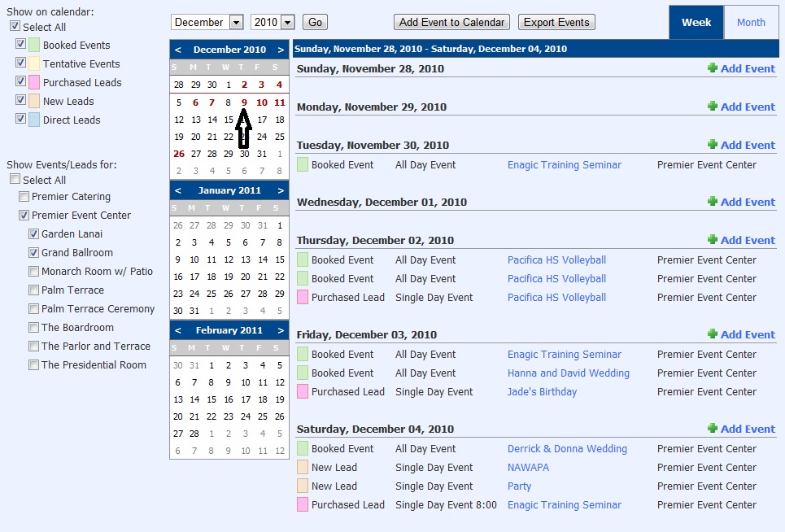Click the previous month arrow on December 2010 mini calendar
This screenshot has height=532, width=785.
178,50
